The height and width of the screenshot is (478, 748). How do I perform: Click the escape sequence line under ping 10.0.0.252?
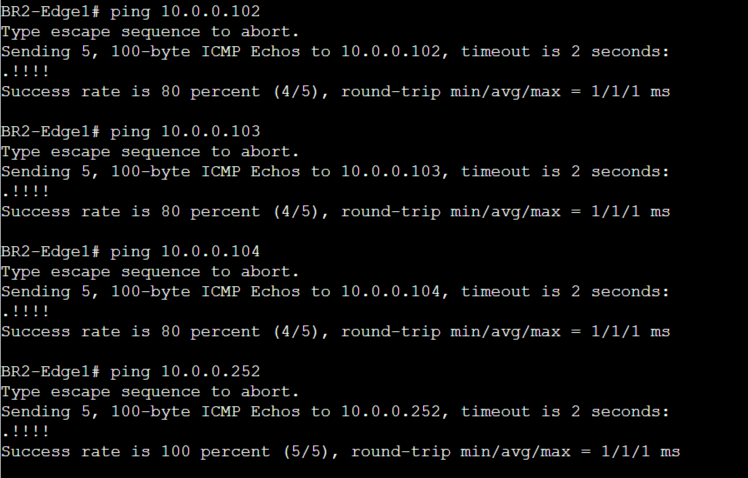click(150, 392)
